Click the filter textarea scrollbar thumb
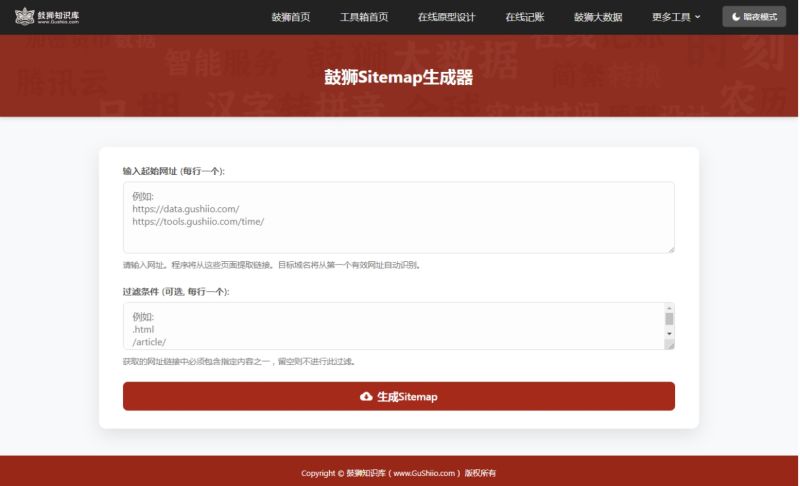The width and height of the screenshot is (800, 486). point(669,319)
